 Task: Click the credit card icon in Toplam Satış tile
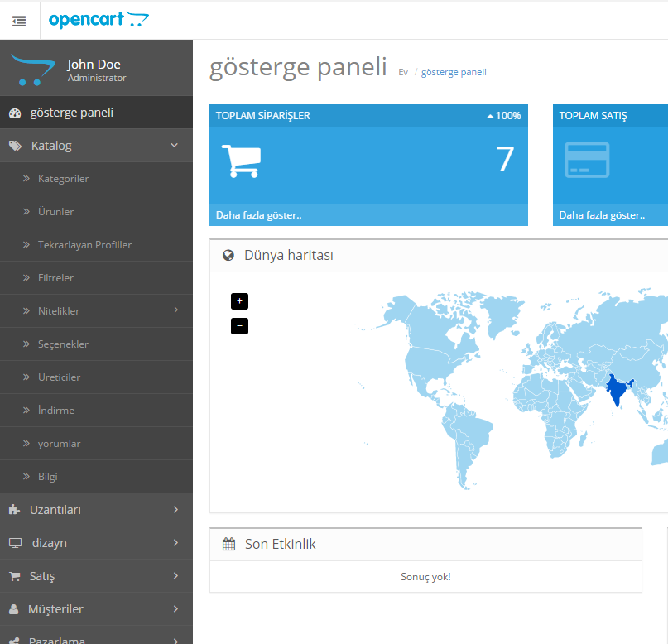[587, 160]
